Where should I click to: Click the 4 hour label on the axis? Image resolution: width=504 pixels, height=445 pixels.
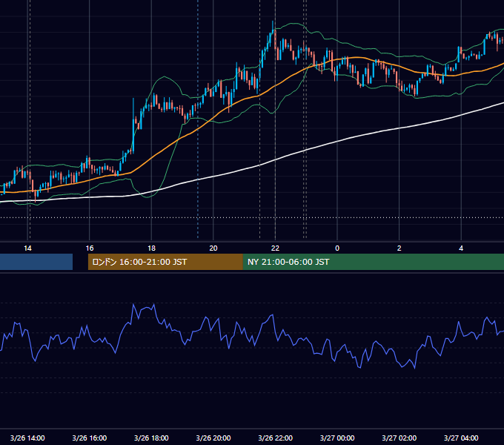tap(461, 248)
